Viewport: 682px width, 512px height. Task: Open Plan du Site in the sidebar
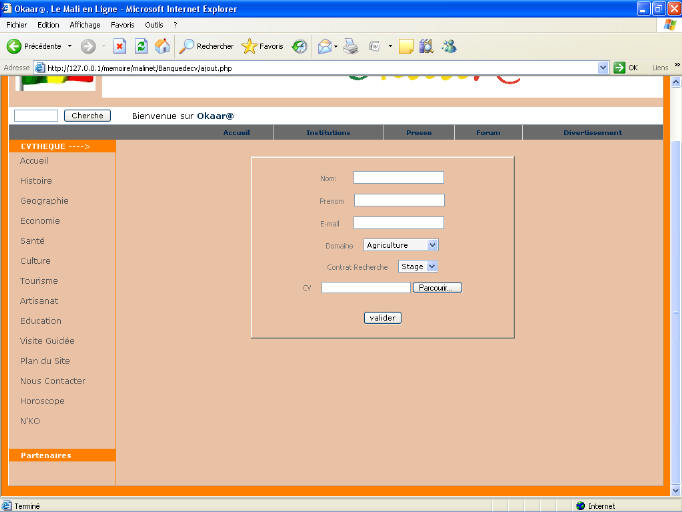45,361
